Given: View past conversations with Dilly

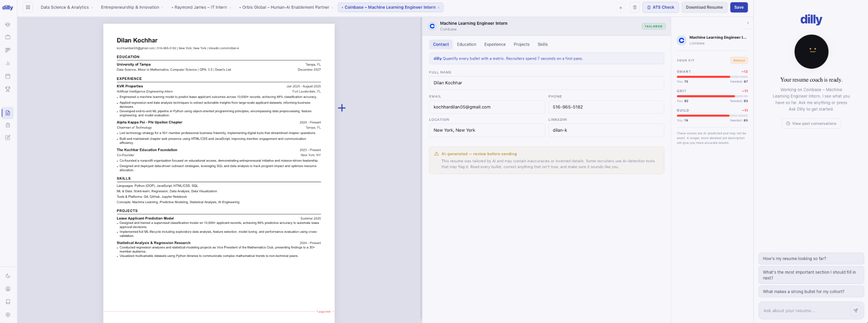Looking at the screenshot, I should [811, 123].
